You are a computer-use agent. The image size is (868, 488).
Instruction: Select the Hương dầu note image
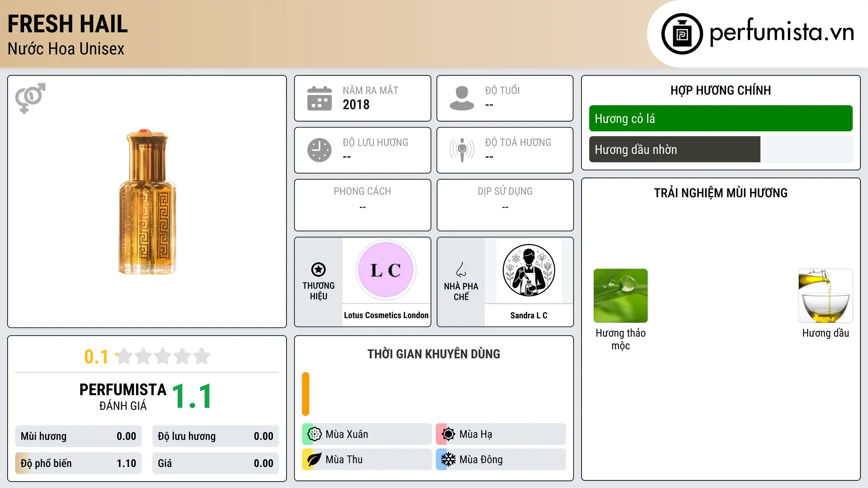(x=825, y=296)
